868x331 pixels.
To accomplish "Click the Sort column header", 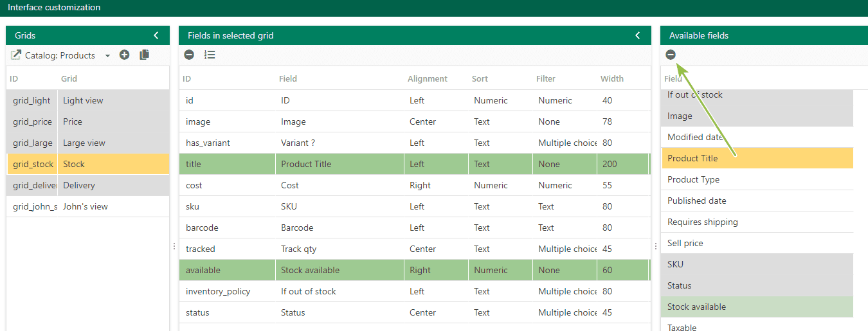I will pyautogui.click(x=480, y=79).
